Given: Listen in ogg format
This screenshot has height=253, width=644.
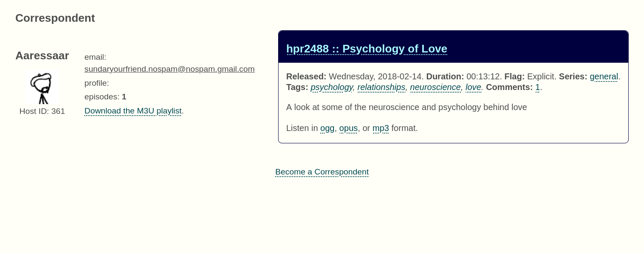Looking at the screenshot, I should [x=327, y=128].
